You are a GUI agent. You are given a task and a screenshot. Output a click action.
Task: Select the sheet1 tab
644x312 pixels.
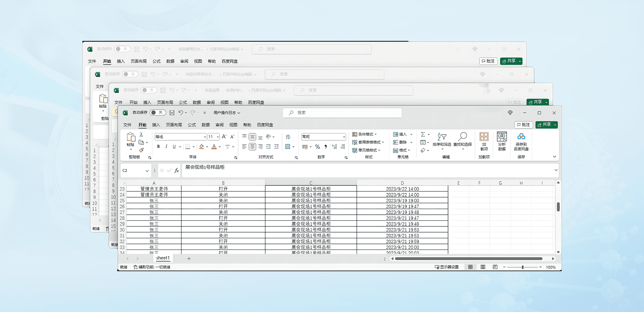click(163, 258)
